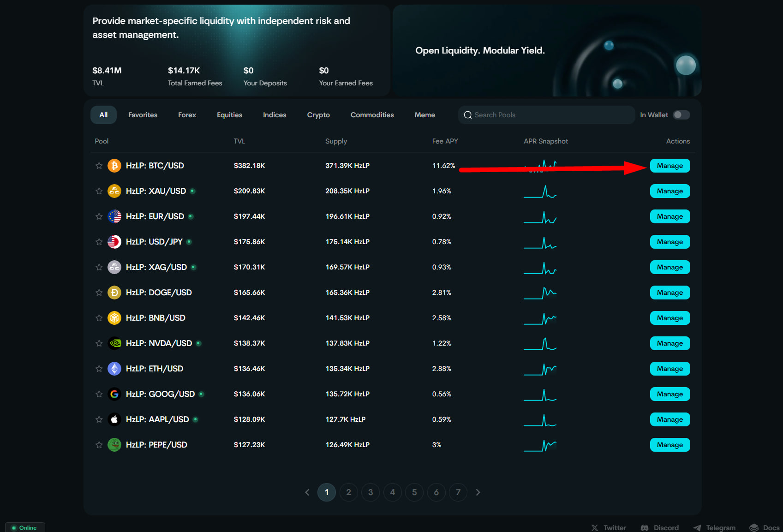Switch to the Meme tab
783x532 pixels.
(x=424, y=115)
